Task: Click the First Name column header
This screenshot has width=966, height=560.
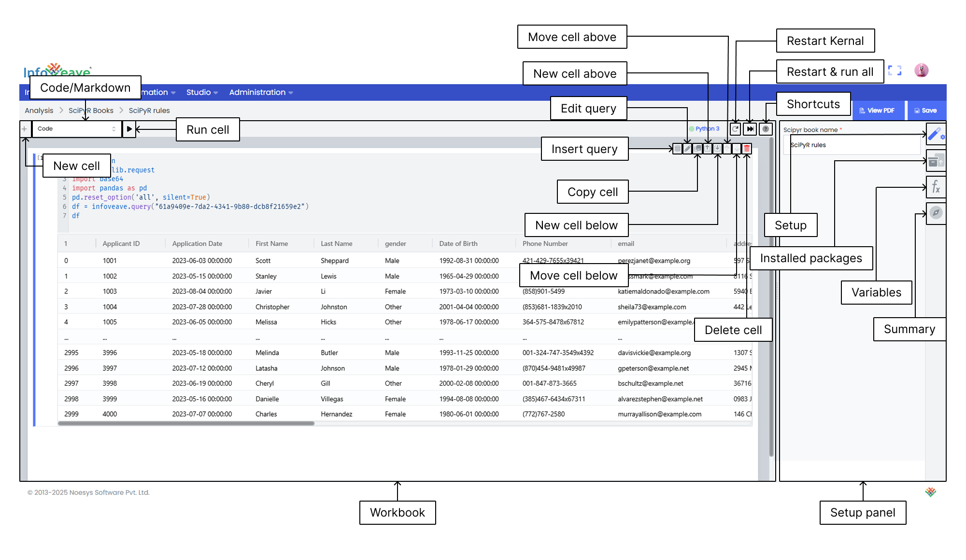Action: [271, 244]
